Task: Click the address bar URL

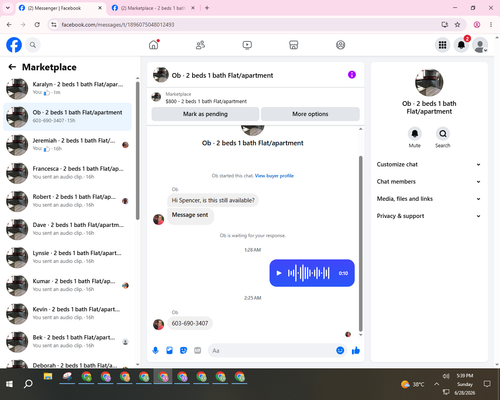Action: coord(118,25)
